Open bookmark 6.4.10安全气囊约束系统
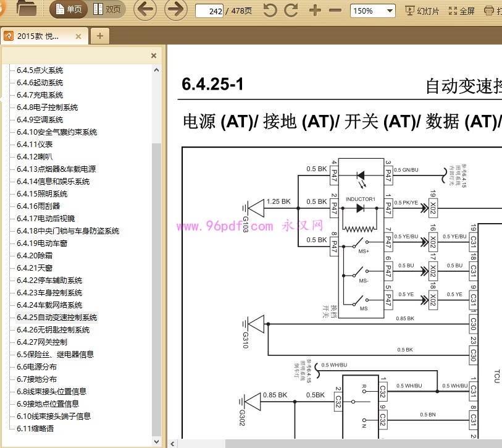 pyautogui.click(x=57, y=132)
